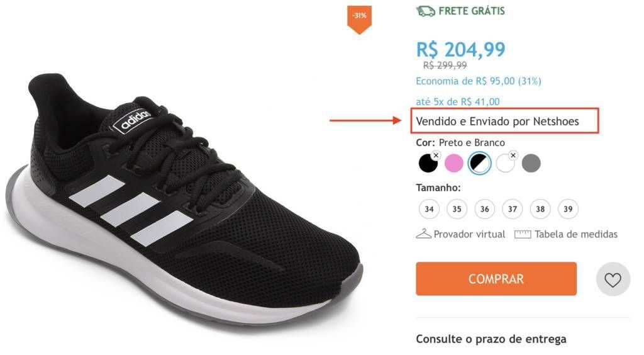This screenshot has width=644, height=355.
Task: Click the ruler Tabela de medidas icon
Action: (523, 235)
